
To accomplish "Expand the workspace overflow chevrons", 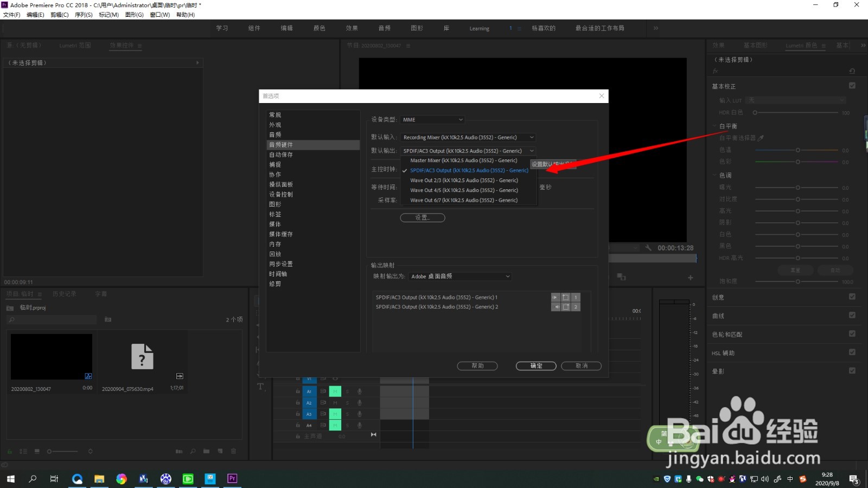I will pyautogui.click(x=656, y=28).
